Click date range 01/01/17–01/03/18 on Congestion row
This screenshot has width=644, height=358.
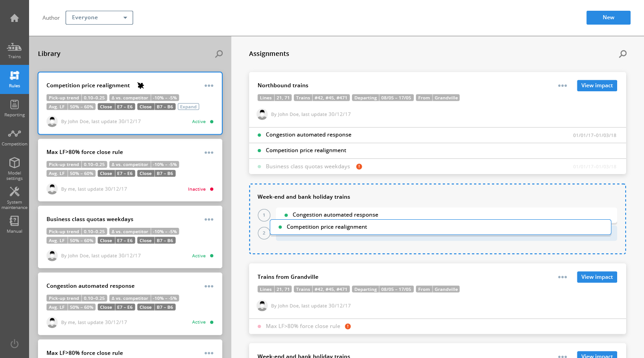(x=594, y=135)
